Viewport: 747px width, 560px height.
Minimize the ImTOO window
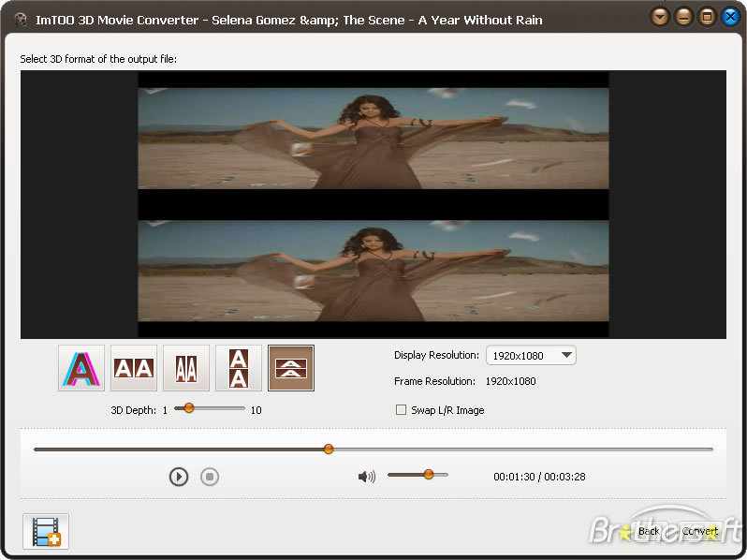click(x=683, y=18)
